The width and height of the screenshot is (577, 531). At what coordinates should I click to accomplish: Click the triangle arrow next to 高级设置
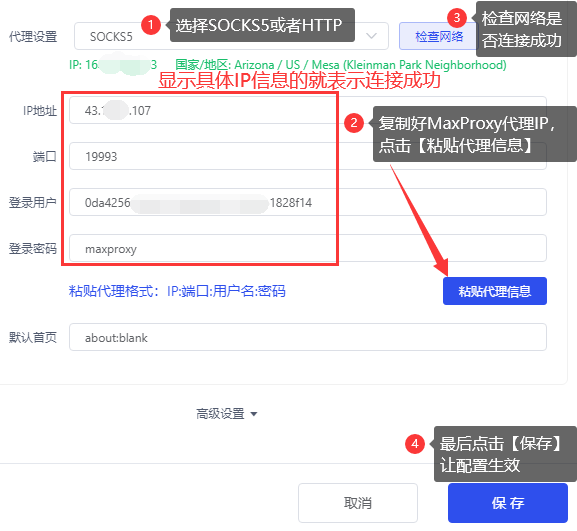click(x=254, y=414)
